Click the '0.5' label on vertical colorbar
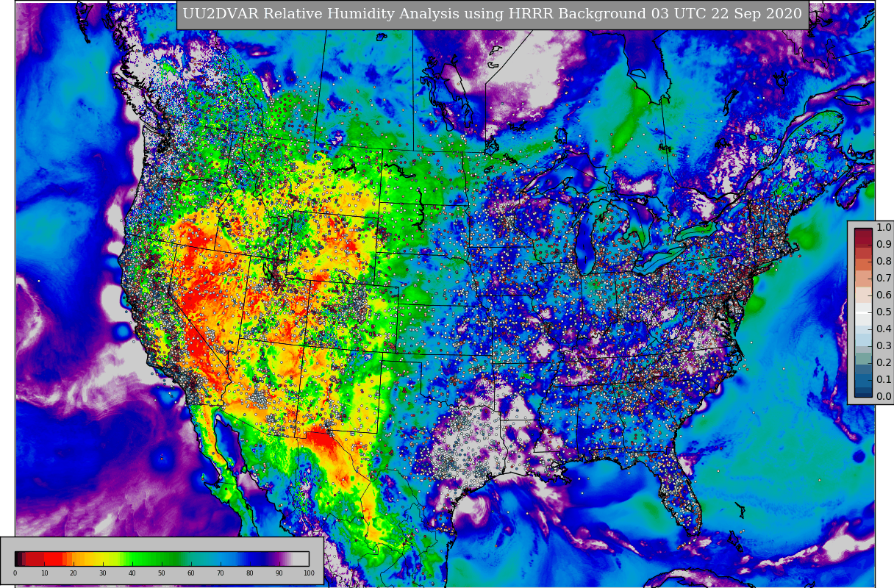Viewport: 894px width, 588px height. click(x=884, y=312)
